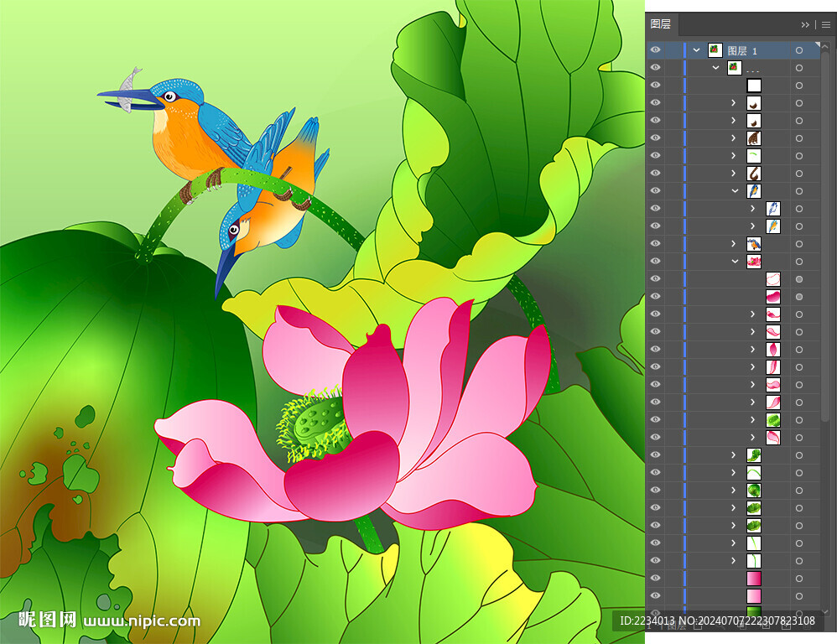Screen dimensions: 837x644
Task: Expand the brown claws cluster group
Action: click(x=734, y=138)
